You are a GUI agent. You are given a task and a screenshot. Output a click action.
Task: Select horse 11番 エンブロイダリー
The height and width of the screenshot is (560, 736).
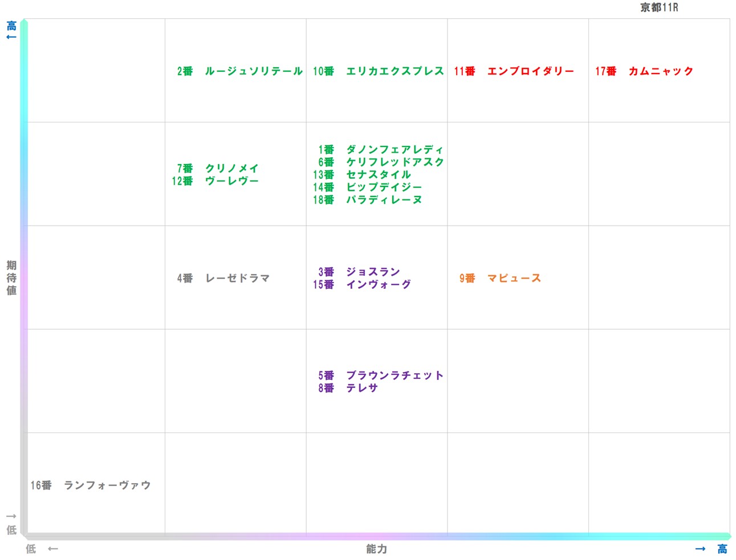[514, 71]
